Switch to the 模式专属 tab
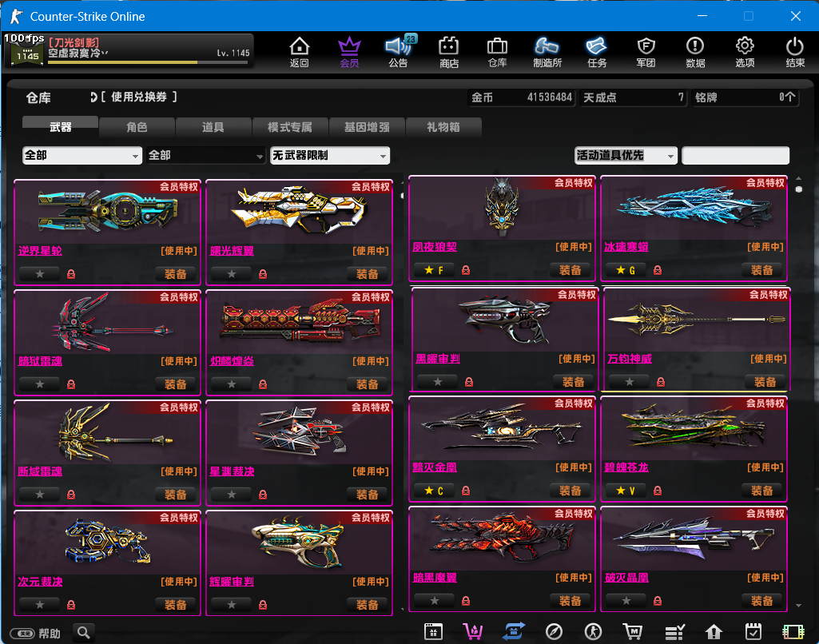The image size is (819, 644). click(290, 127)
